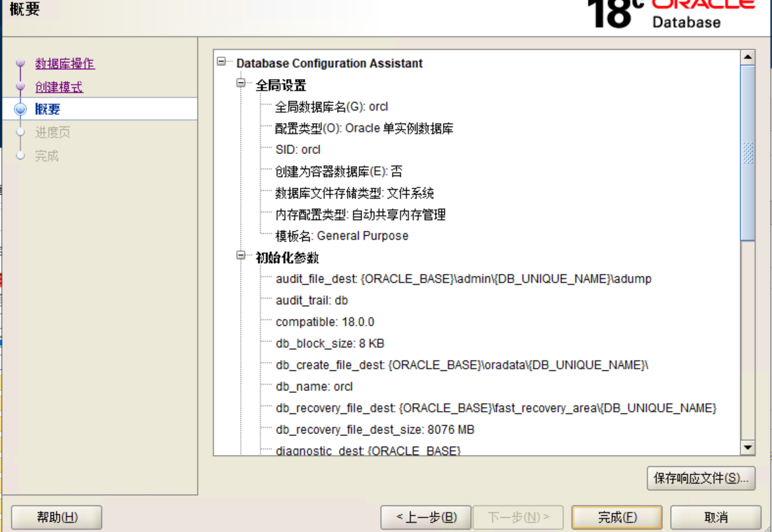
Task: Select the 初始化参数 node label
Action: click(287, 257)
